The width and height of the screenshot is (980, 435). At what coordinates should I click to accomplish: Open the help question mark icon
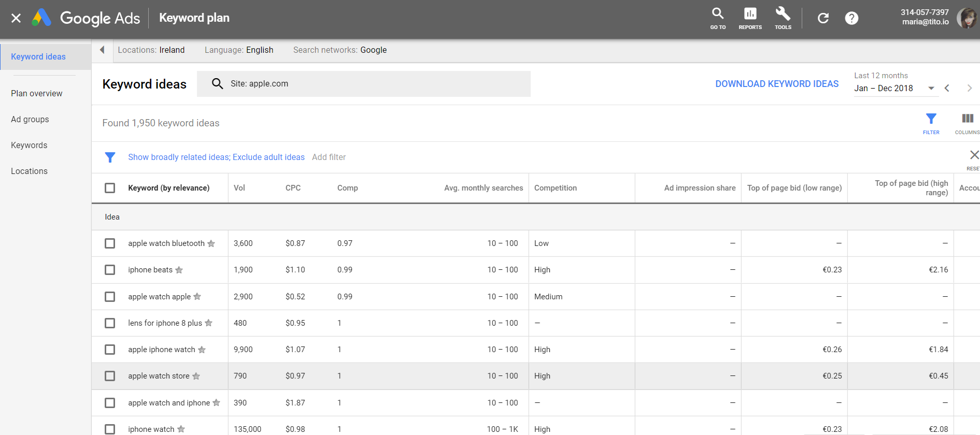point(851,18)
